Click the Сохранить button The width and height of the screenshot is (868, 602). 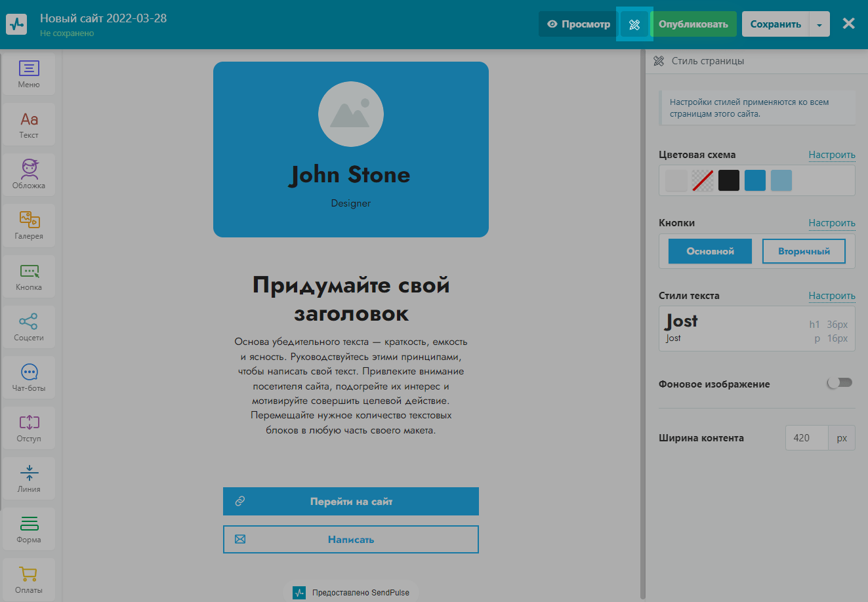(775, 24)
